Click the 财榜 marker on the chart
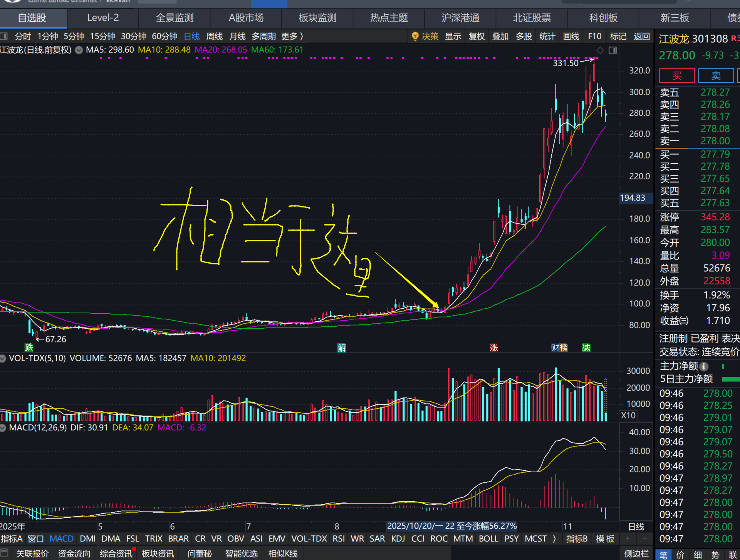 [559, 348]
